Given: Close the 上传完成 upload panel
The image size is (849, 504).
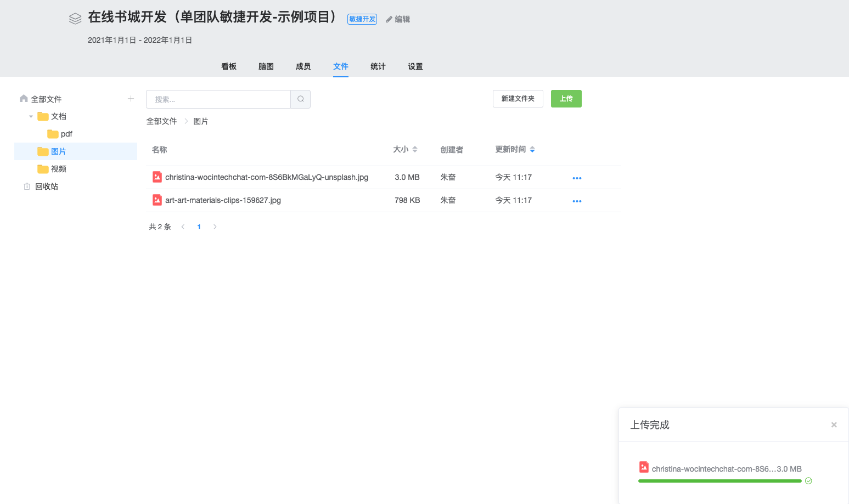Looking at the screenshot, I should point(834,425).
